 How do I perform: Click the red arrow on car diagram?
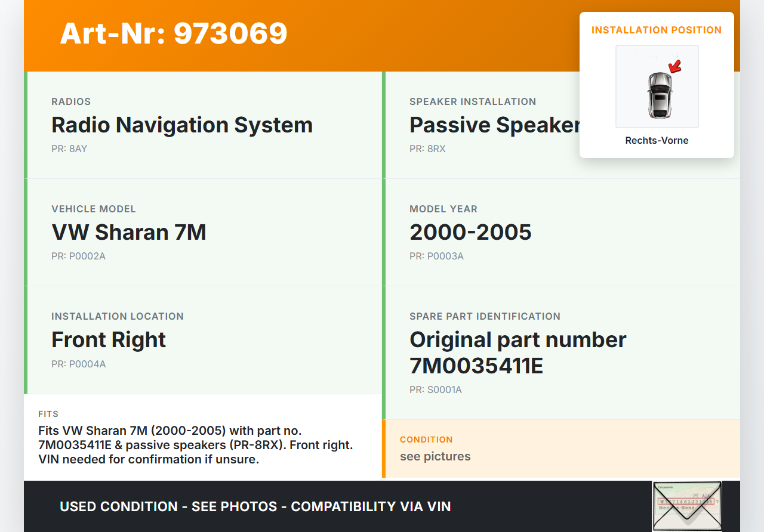(x=675, y=66)
